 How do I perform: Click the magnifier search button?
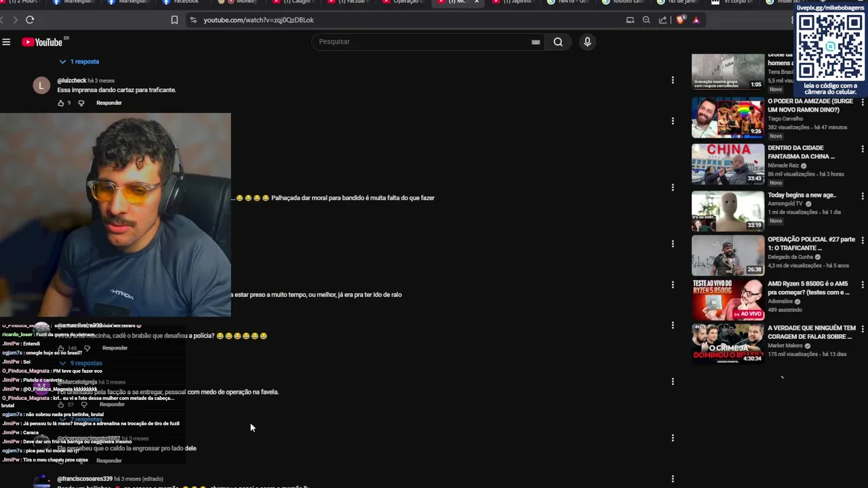coord(558,42)
